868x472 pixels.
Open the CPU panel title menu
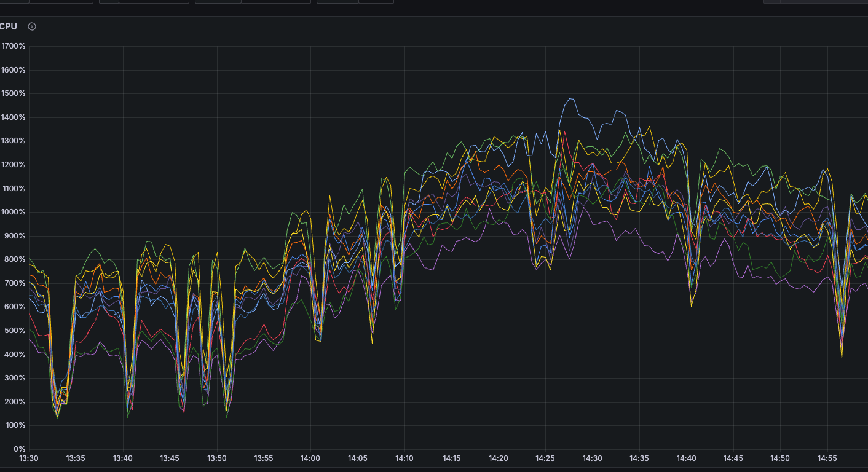point(8,26)
